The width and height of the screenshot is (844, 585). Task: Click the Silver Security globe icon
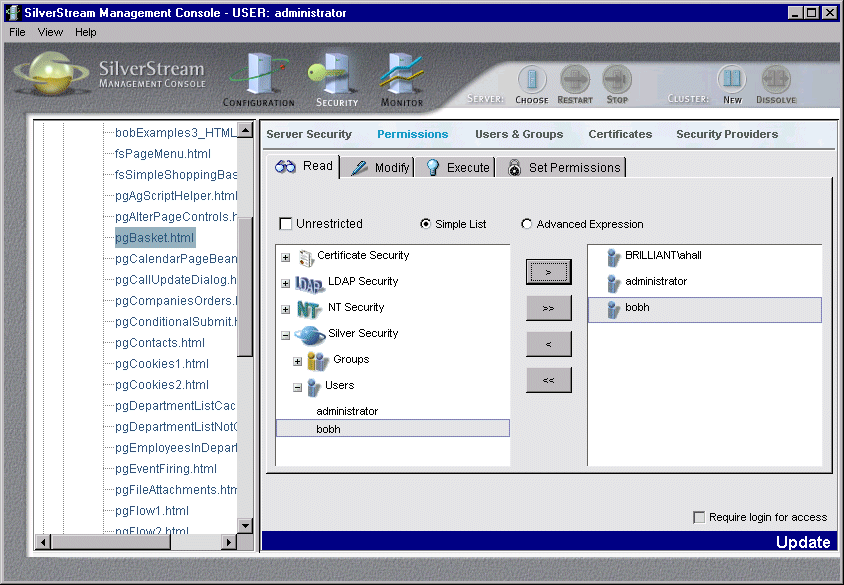tap(310, 335)
